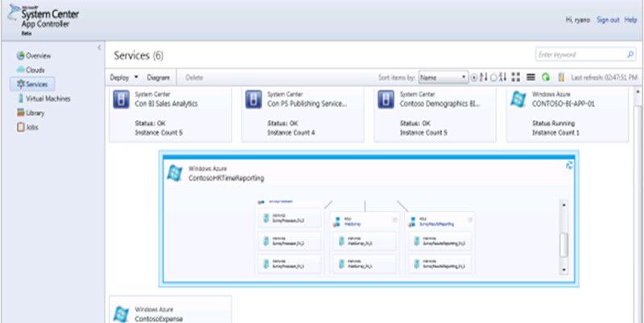Click the diagram scrollbar thumb
Image resolution: width=644 pixels, height=323 pixels.
coord(564,244)
